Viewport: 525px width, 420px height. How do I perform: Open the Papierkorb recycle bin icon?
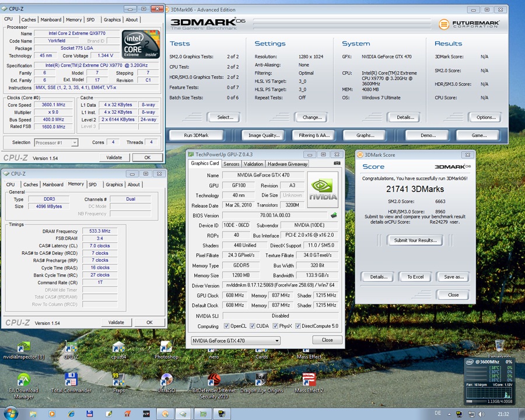(499, 348)
